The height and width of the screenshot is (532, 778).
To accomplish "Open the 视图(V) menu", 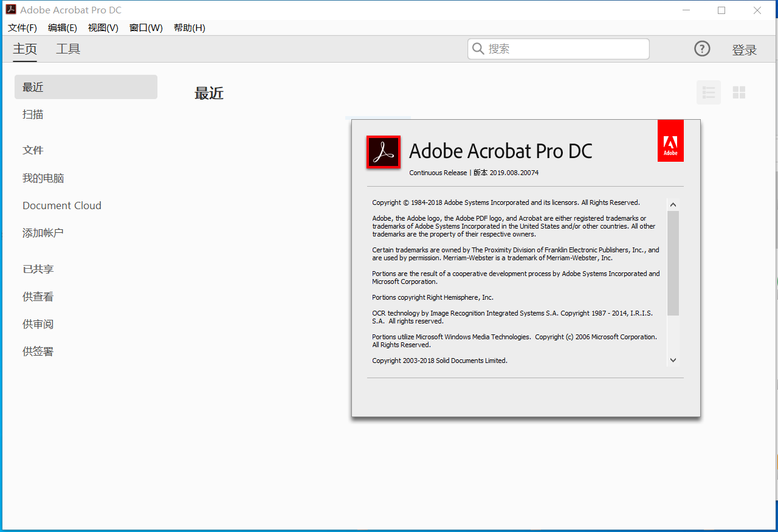I will (x=103, y=28).
